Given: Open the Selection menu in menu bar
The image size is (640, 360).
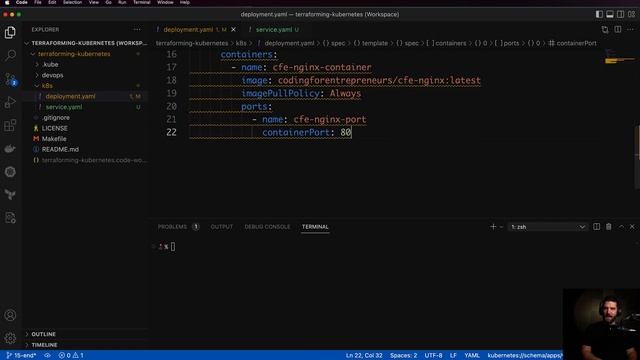Looking at the screenshot, I should 72,2.
